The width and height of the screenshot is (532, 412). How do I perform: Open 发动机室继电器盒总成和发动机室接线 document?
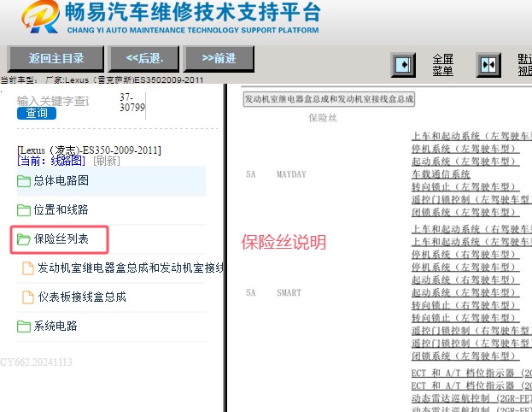[x=131, y=268]
